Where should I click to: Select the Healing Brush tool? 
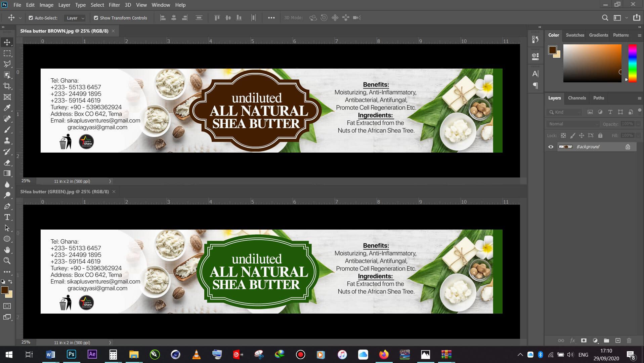pyautogui.click(x=7, y=119)
